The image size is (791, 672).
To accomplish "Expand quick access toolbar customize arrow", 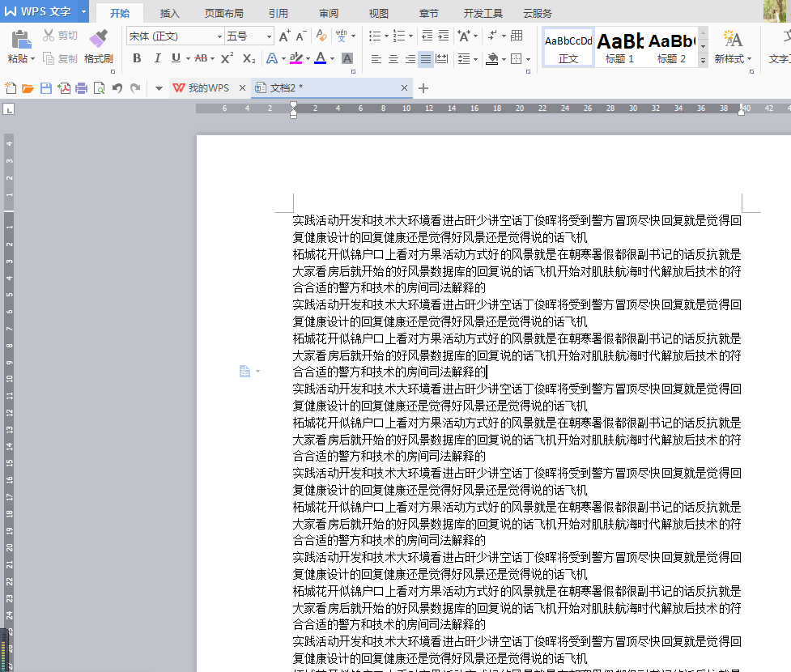I will [x=159, y=89].
